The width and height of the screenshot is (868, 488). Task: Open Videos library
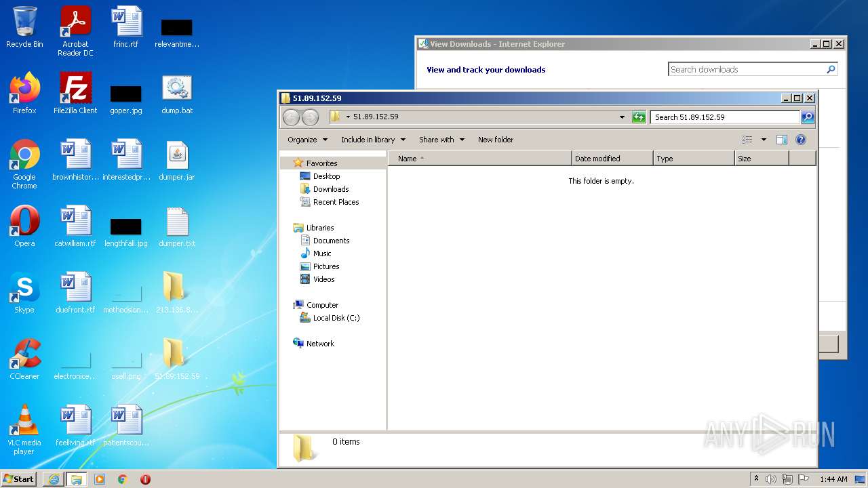click(x=323, y=279)
